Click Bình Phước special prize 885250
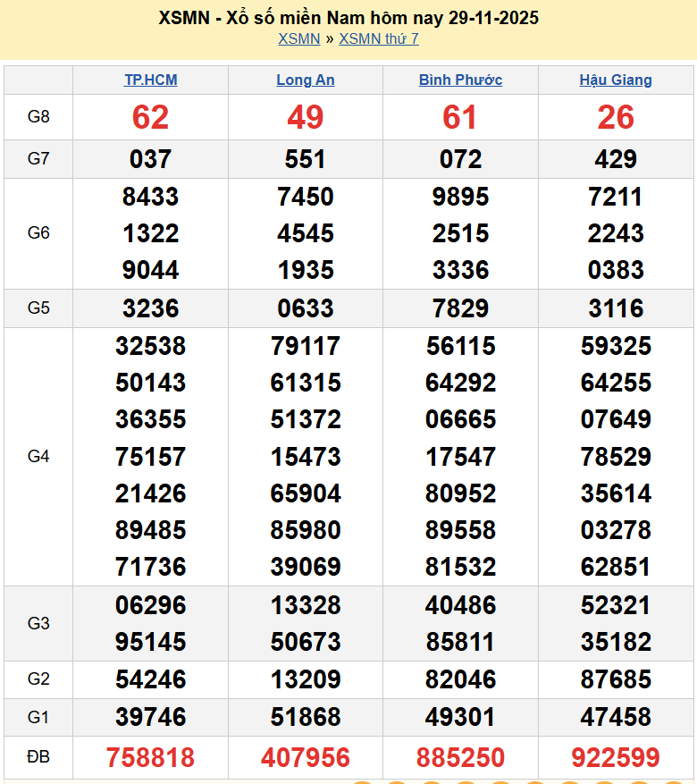Viewport: 697px width, 784px height. [460, 758]
